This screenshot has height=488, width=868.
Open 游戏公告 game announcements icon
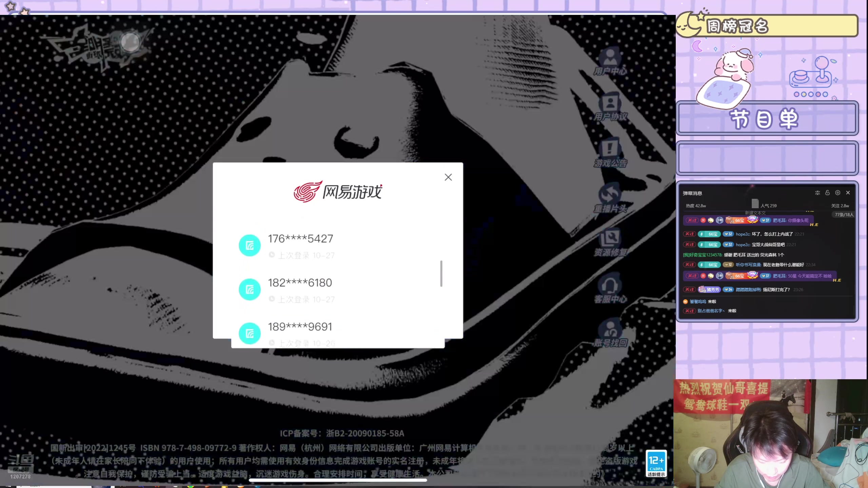point(610,152)
